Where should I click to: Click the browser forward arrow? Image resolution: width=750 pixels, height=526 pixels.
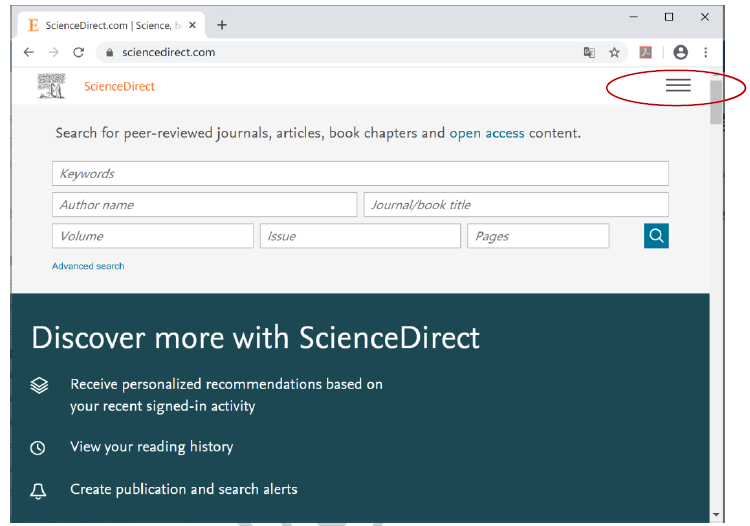(54, 52)
